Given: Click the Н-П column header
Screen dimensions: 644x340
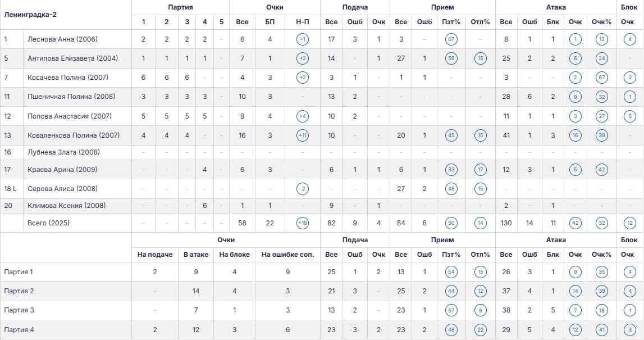Looking at the screenshot, I should [x=302, y=22].
